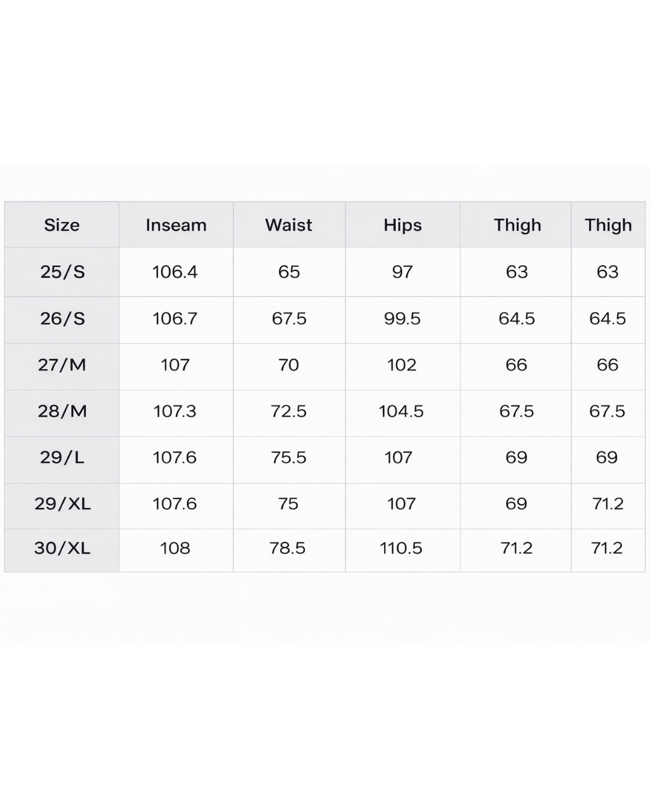The width and height of the screenshot is (650, 812).
Task: Click the 108 inseam cell
Action: point(175,548)
